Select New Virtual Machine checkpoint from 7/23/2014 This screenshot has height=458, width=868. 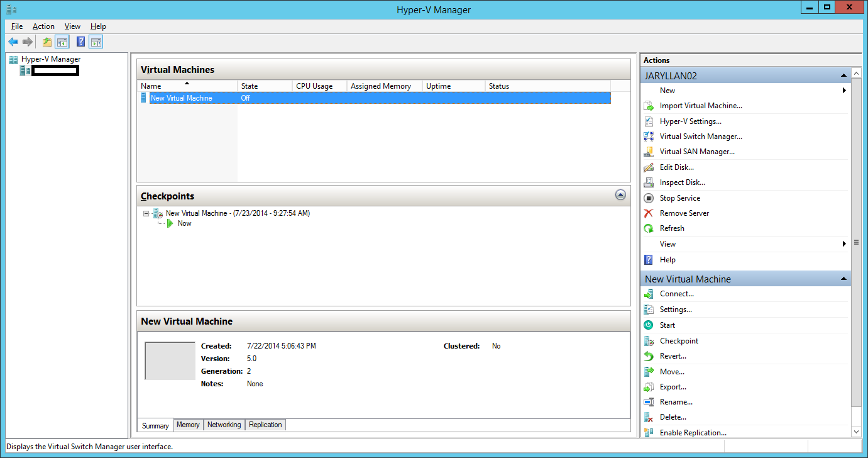tap(238, 213)
